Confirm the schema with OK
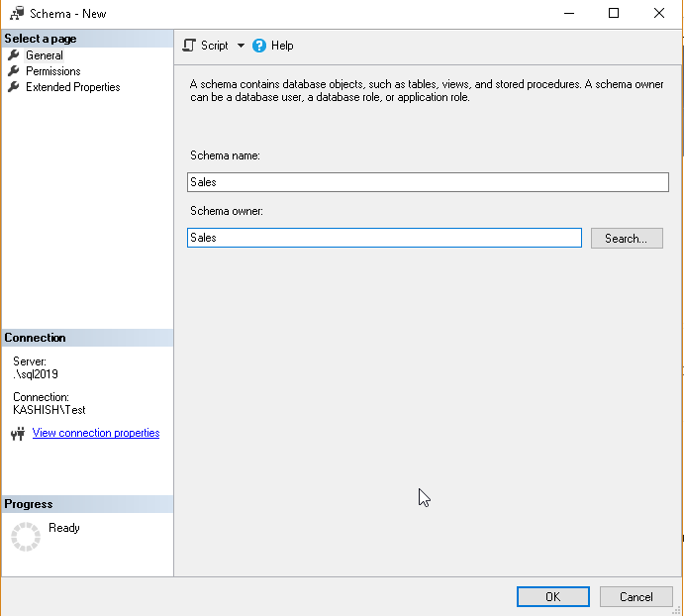This screenshot has height=616, width=684. point(552,597)
